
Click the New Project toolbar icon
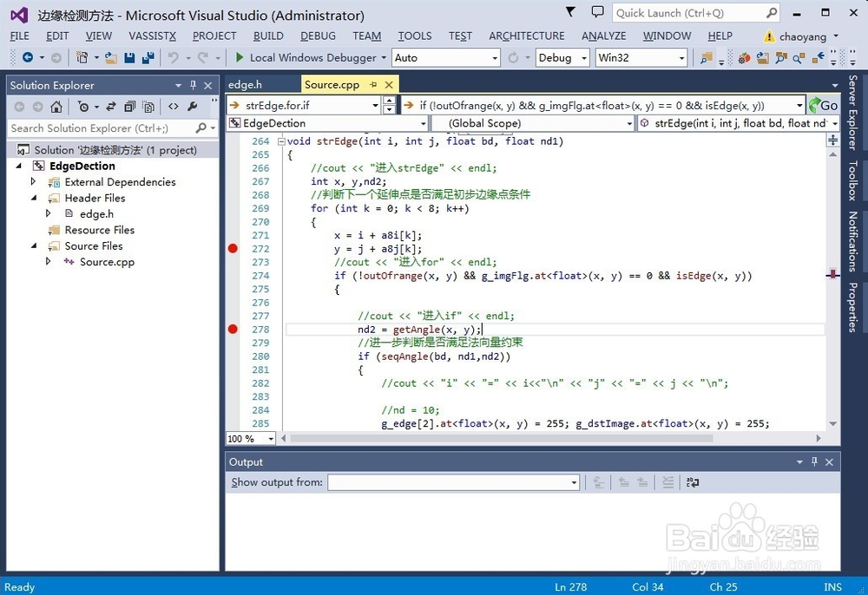(x=82, y=57)
